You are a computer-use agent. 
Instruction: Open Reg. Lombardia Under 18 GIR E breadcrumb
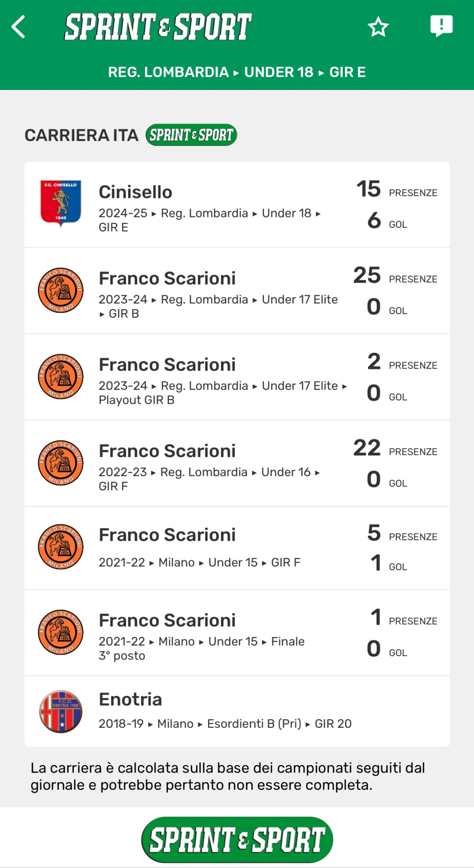(237, 72)
